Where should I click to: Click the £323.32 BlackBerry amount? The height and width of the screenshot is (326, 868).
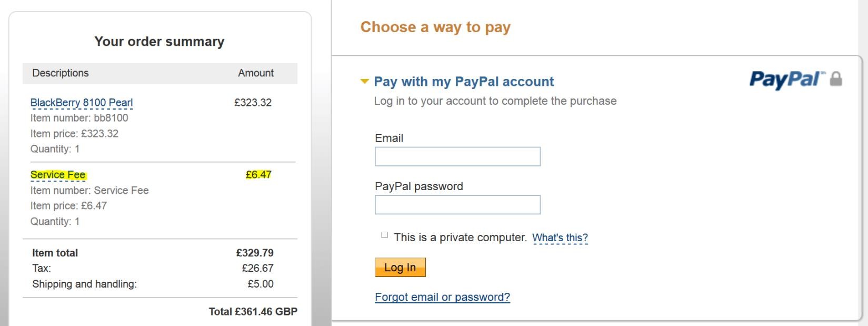click(x=253, y=103)
